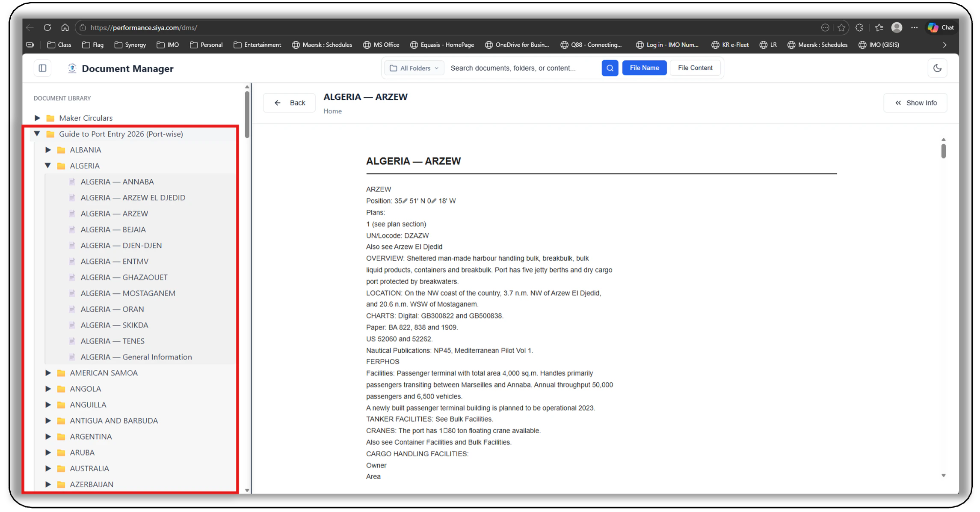Screen dimensions: 980x512
Task: Click the document viewer scroll down arrow
Action: [x=943, y=476]
